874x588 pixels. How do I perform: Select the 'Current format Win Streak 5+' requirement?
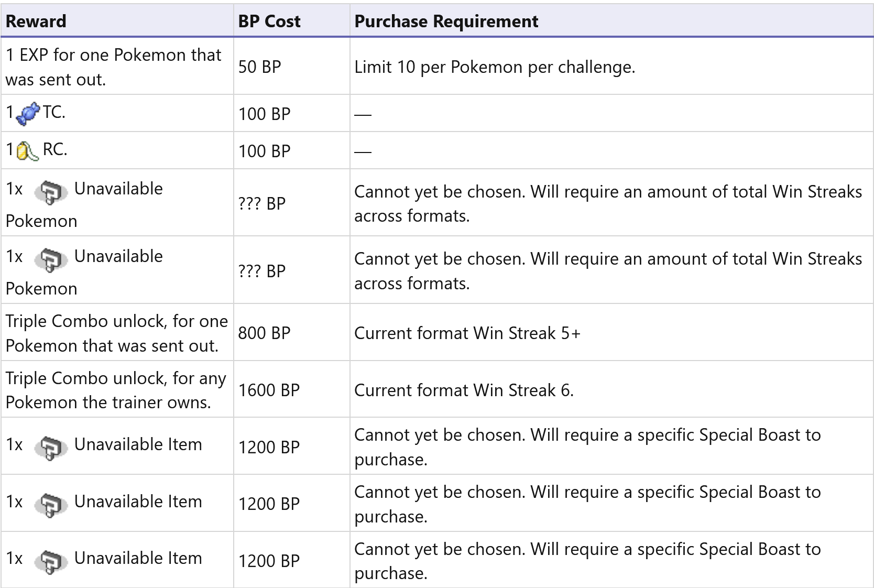[x=467, y=333]
